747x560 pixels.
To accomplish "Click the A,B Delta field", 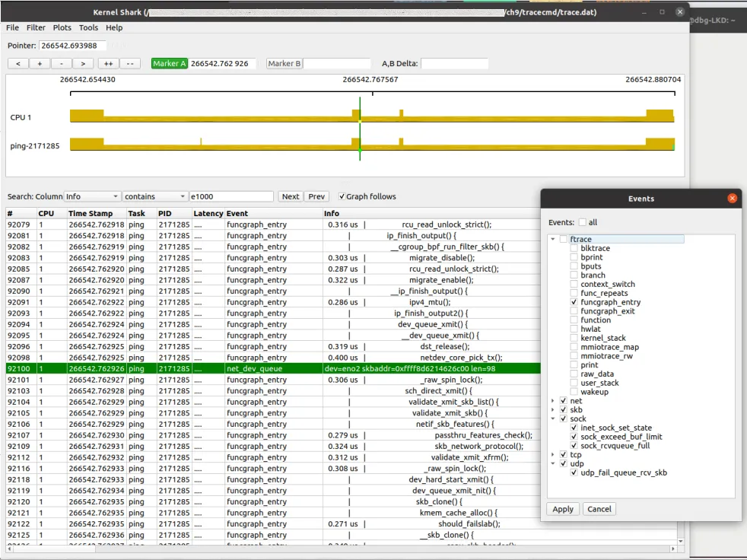I will tap(454, 63).
